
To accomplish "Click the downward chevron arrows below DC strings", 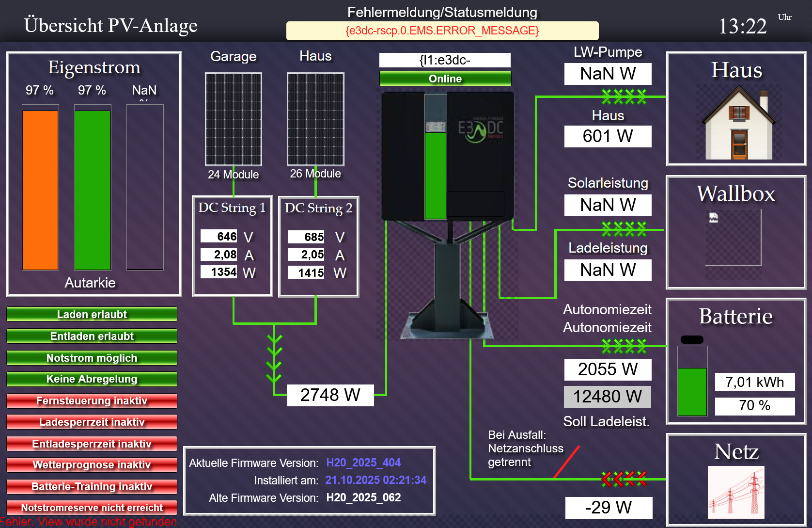I will point(274,358).
